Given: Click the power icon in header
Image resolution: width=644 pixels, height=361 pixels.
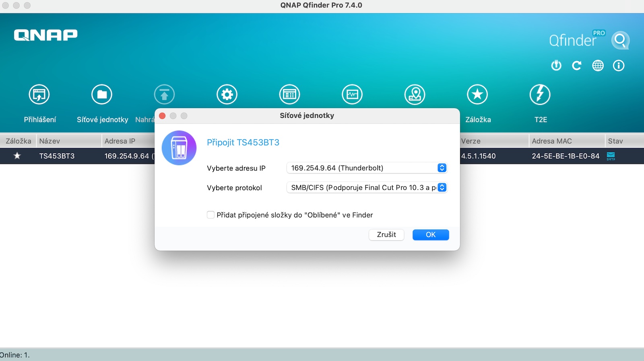Looking at the screenshot, I should [x=556, y=66].
